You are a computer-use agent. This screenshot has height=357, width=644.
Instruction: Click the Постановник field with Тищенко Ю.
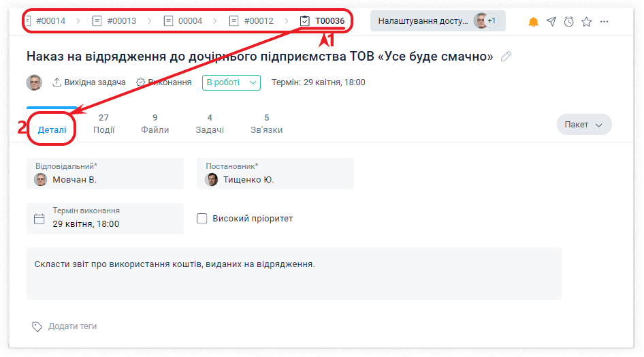tap(275, 174)
